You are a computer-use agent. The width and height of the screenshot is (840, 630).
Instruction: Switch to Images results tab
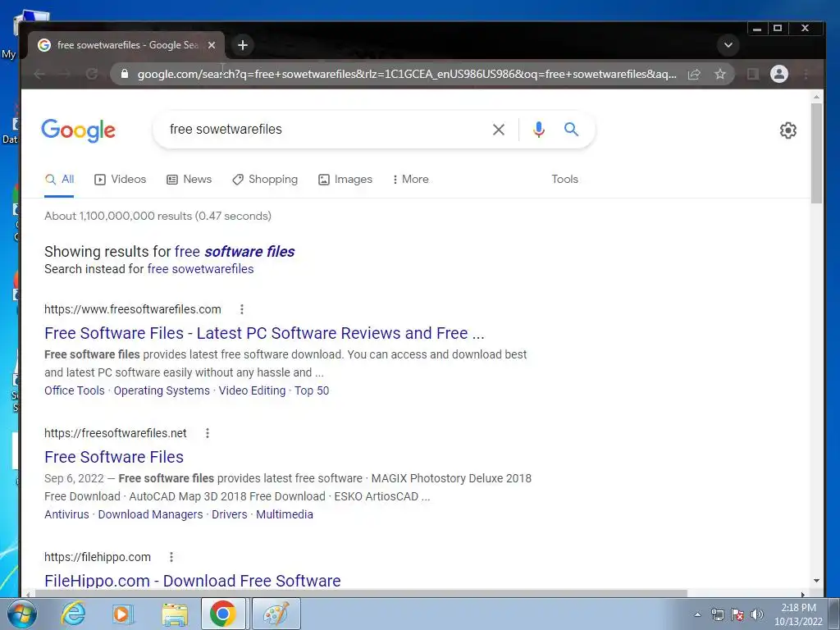tap(345, 179)
